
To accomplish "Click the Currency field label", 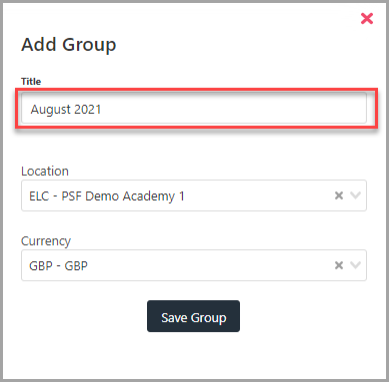I will coord(46,241).
